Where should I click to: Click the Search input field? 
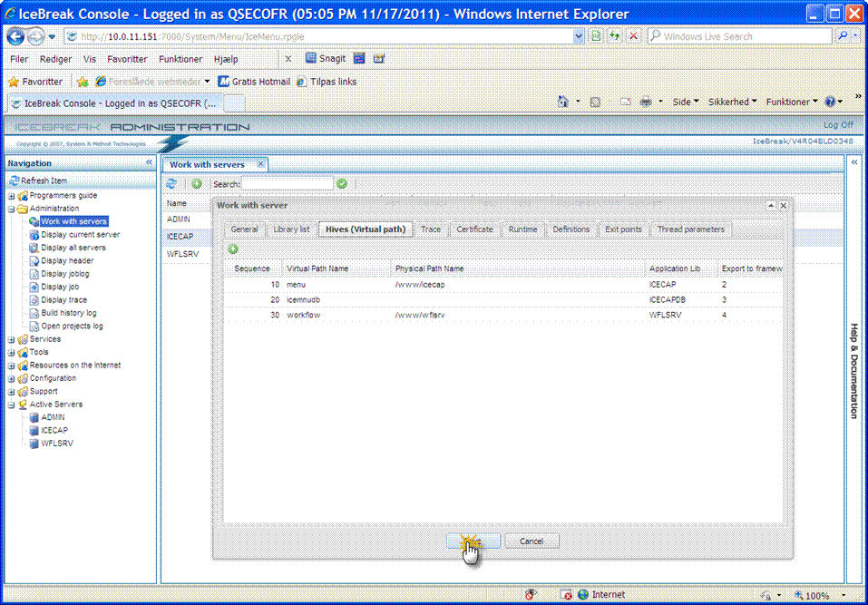[288, 184]
